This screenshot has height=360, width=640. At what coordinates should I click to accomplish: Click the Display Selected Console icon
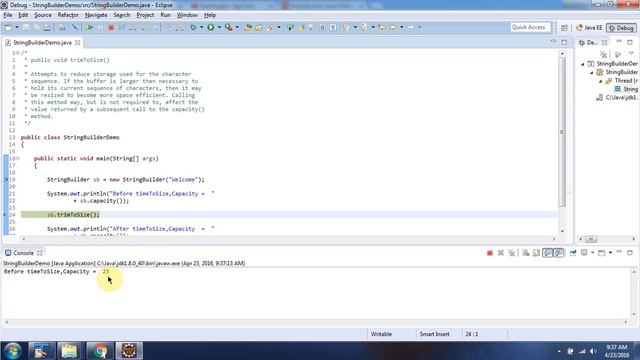(x=584, y=253)
